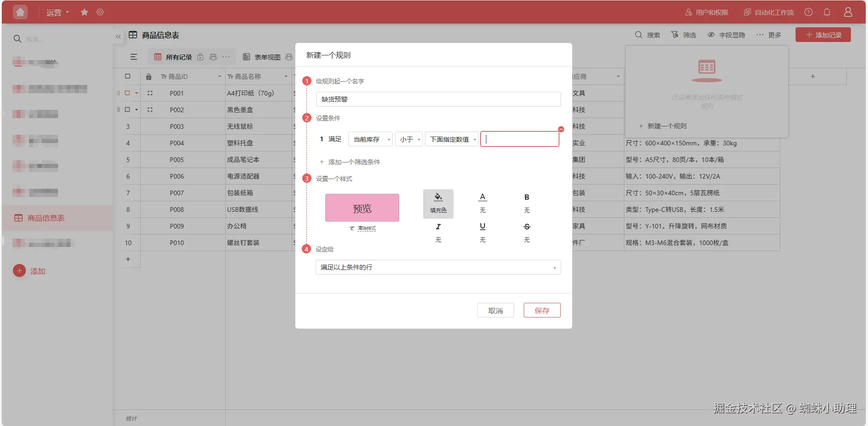This screenshot has width=868, height=426.
Task: Check the row checkbox for P001
Action: (x=128, y=93)
